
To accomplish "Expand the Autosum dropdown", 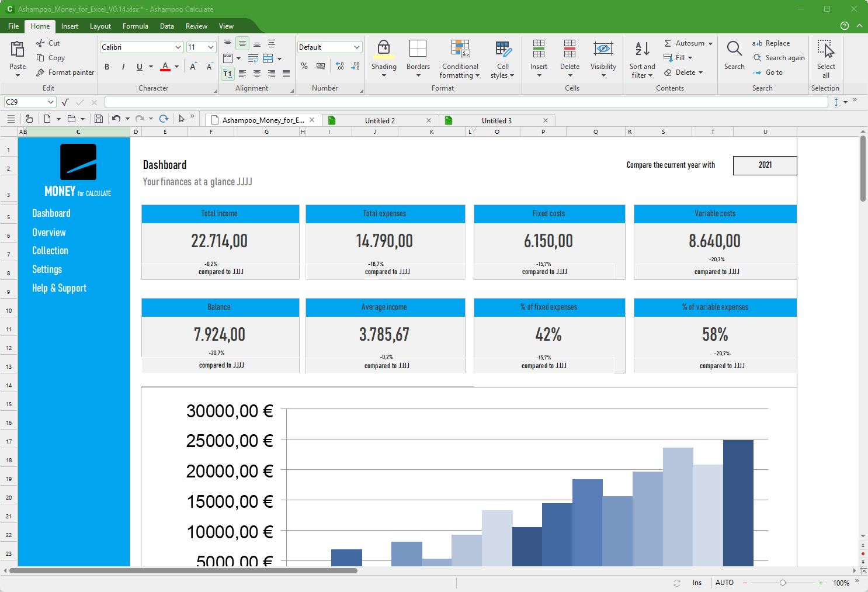I will click(710, 43).
